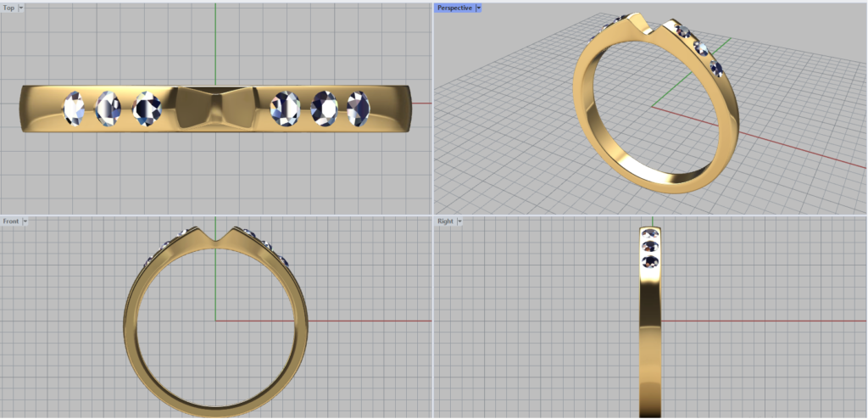Select the second gem from left in Top view
Image resolution: width=868 pixels, height=419 pixels.
click(108, 107)
